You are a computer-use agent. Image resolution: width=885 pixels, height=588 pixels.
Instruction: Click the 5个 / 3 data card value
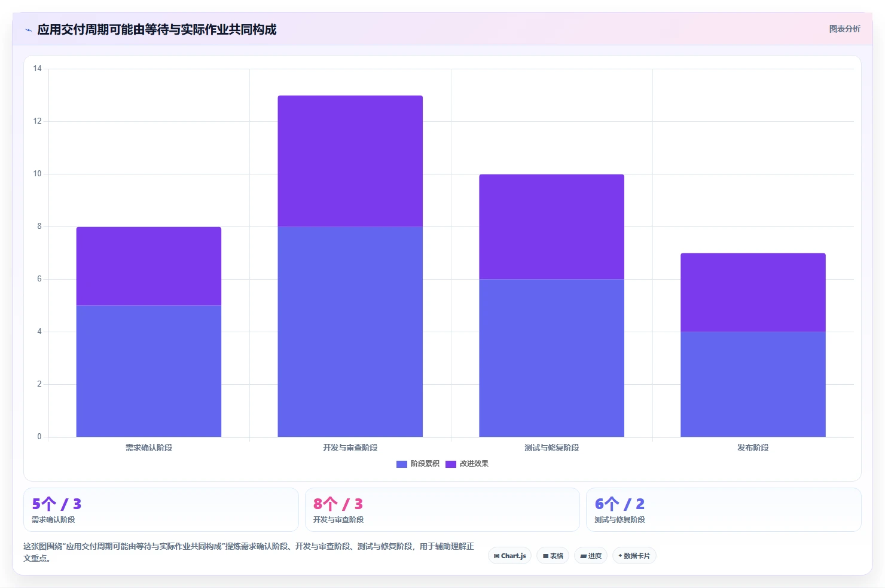point(57,504)
